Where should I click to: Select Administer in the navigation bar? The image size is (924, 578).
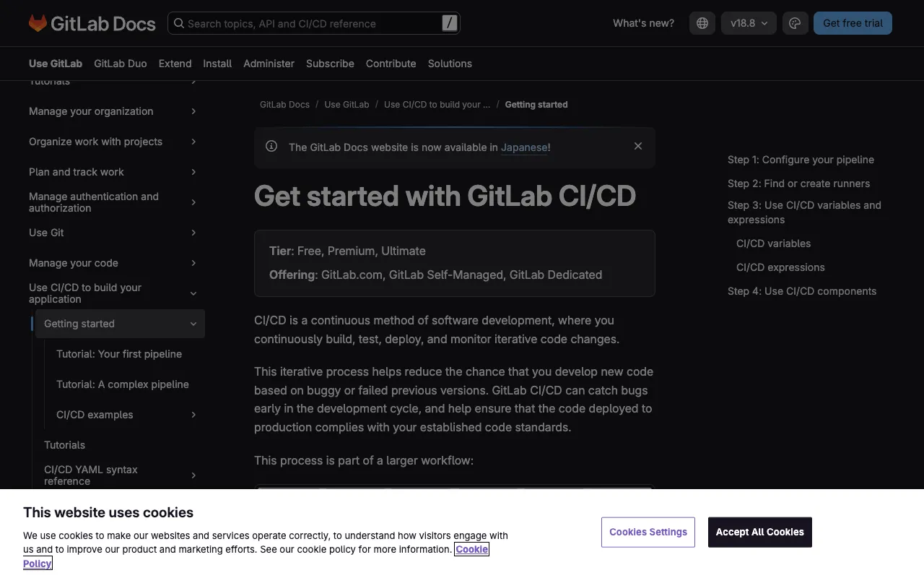point(269,64)
